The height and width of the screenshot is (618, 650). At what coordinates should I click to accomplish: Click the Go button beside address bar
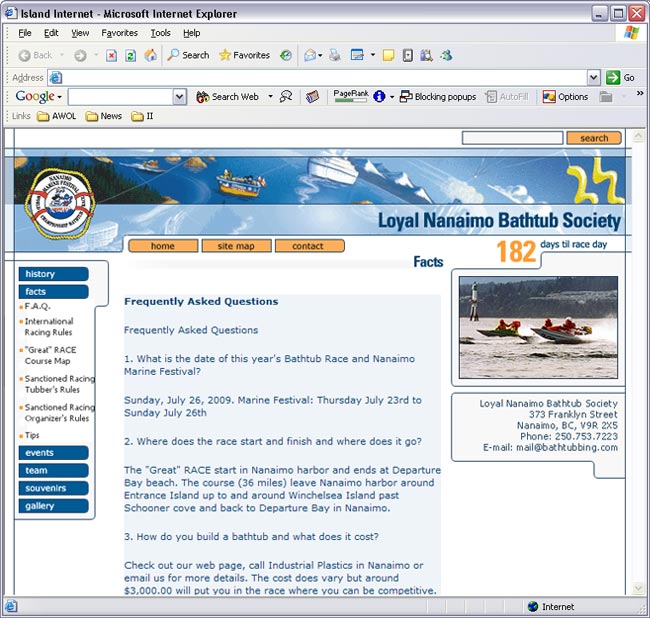pyautogui.click(x=620, y=78)
